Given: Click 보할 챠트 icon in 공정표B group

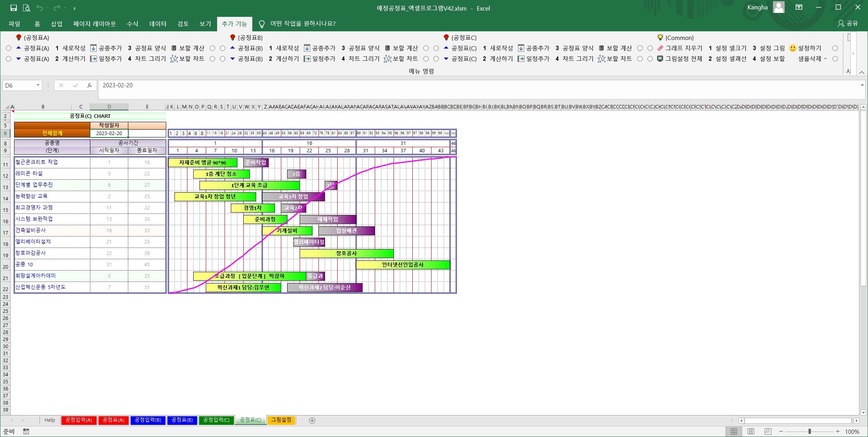Looking at the screenshot, I should point(388,59).
